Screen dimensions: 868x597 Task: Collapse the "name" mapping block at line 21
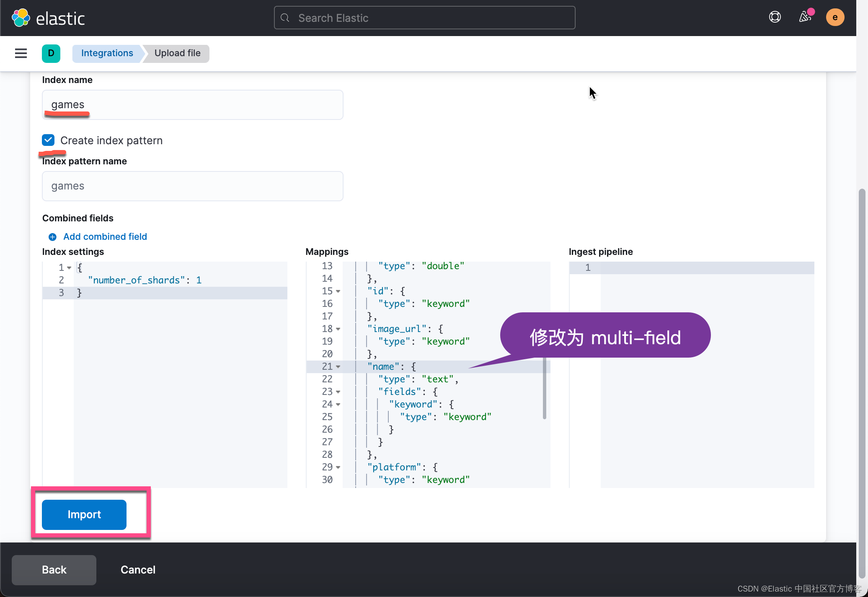point(338,367)
